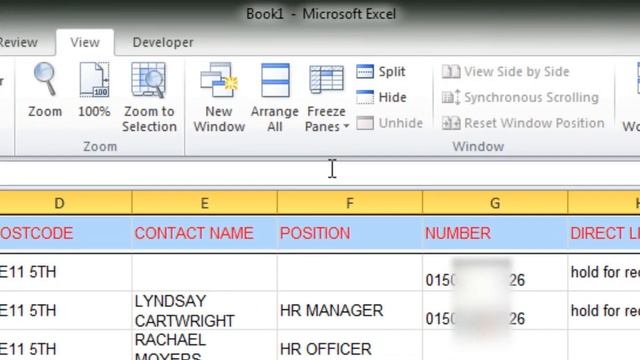Click the POSTCODE header cell
The width and height of the screenshot is (640, 360).
click(x=66, y=233)
